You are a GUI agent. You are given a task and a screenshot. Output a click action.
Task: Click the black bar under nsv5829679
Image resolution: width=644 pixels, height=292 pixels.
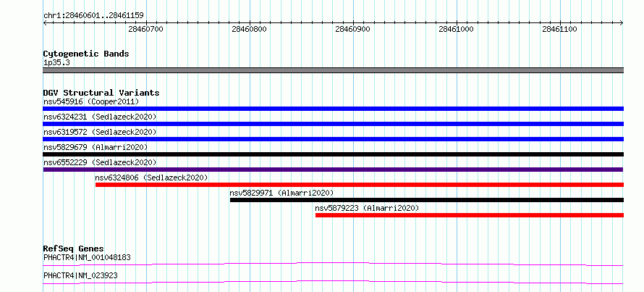pyautogui.click(x=334, y=154)
